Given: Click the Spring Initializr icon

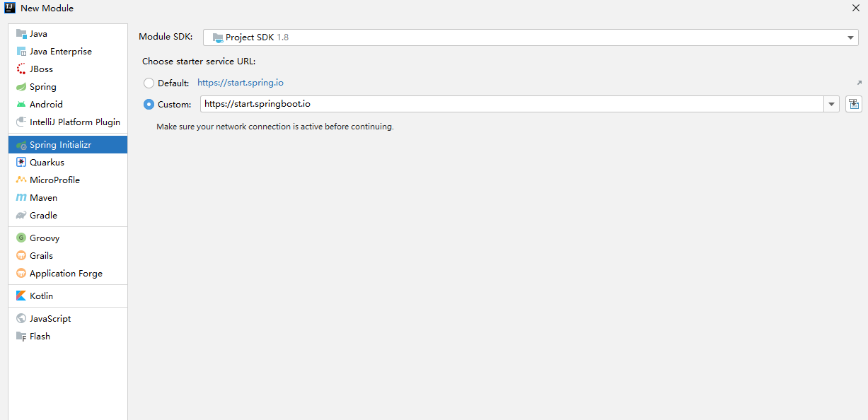Looking at the screenshot, I should pyautogui.click(x=21, y=144).
